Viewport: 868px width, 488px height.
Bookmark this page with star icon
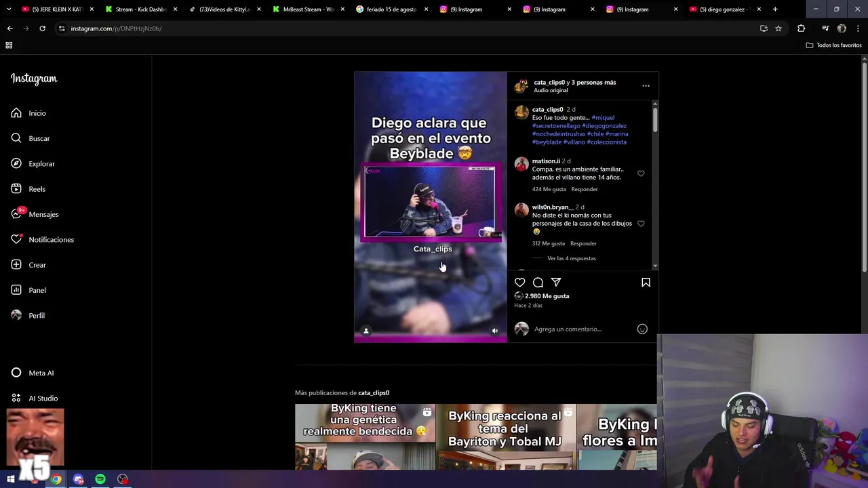778,28
